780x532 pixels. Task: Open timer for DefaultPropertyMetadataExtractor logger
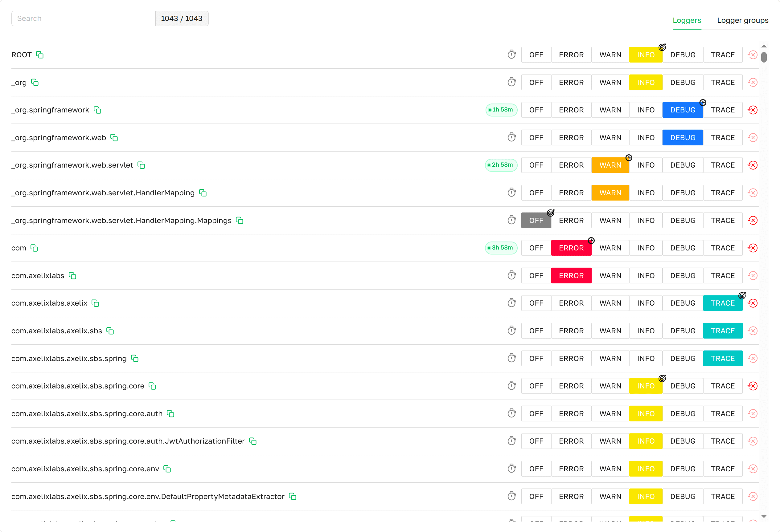pos(511,496)
